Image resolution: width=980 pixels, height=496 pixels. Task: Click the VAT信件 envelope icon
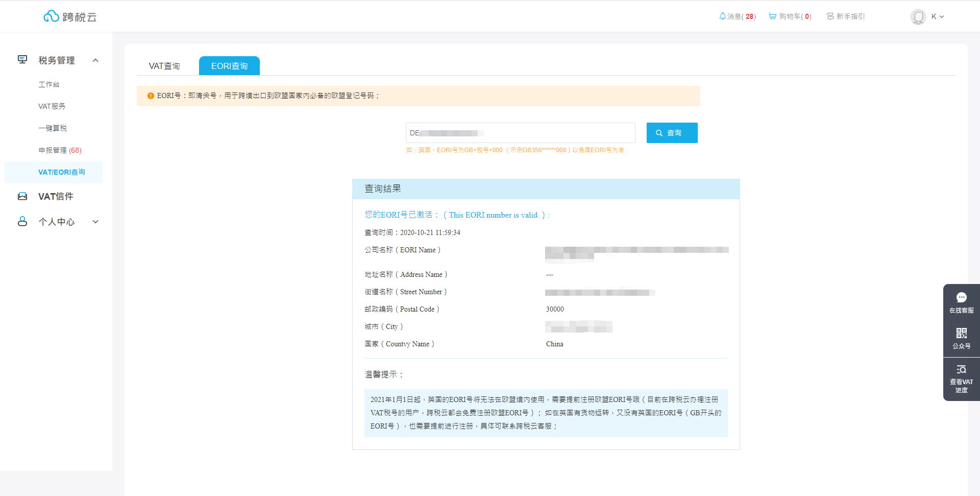(x=22, y=196)
